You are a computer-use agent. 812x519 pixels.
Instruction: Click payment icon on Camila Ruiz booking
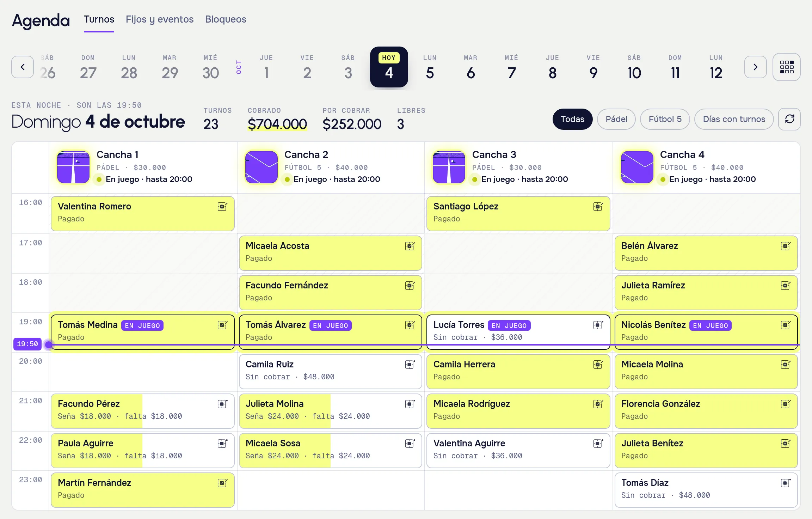(410, 364)
